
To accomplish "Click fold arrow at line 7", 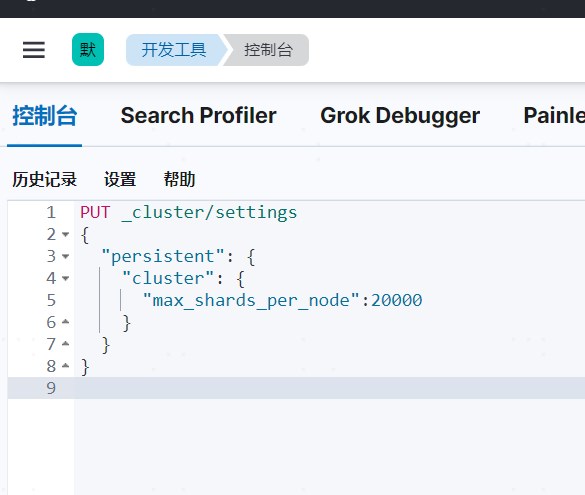I will (x=66, y=344).
